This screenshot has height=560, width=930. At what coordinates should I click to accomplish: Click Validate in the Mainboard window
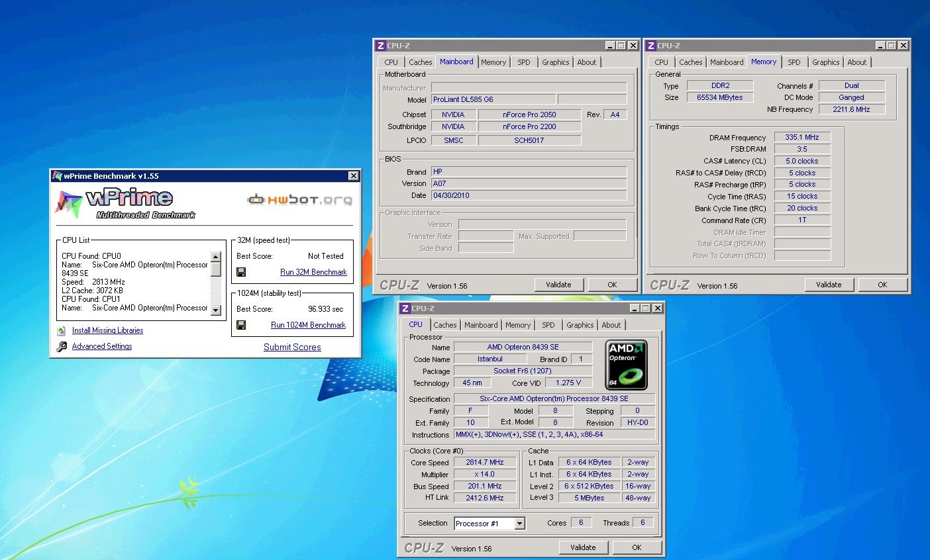[x=558, y=285]
